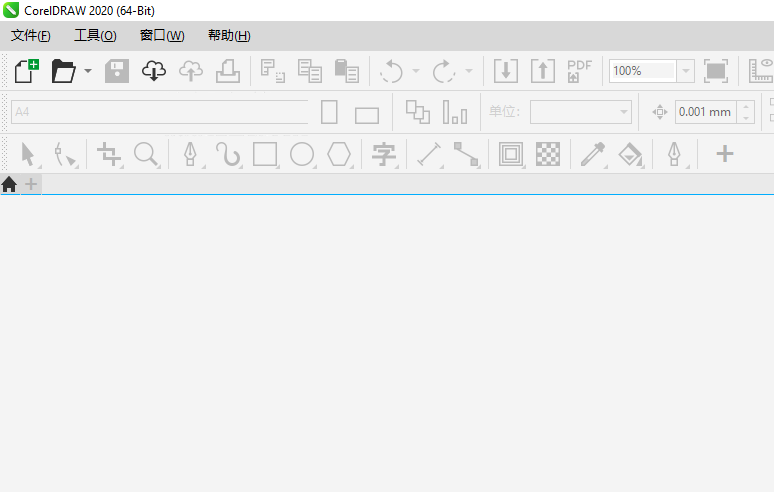Open the 工具(O) menu
The width and height of the screenshot is (774, 492).
point(95,36)
